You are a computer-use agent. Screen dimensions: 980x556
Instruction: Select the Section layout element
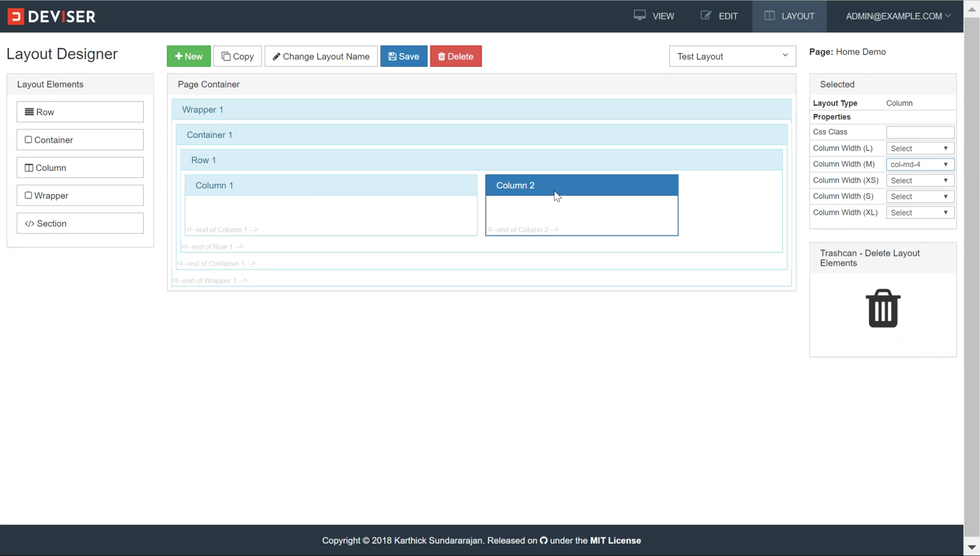(x=80, y=223)
